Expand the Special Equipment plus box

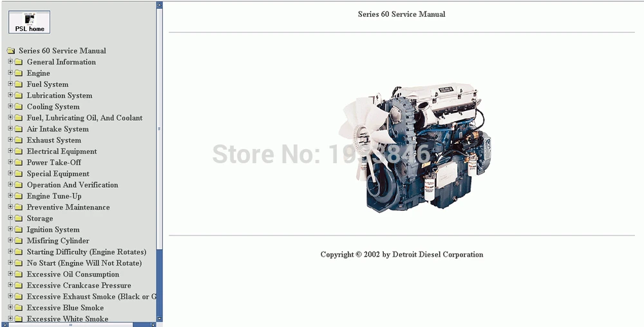[x=10, y=173]
